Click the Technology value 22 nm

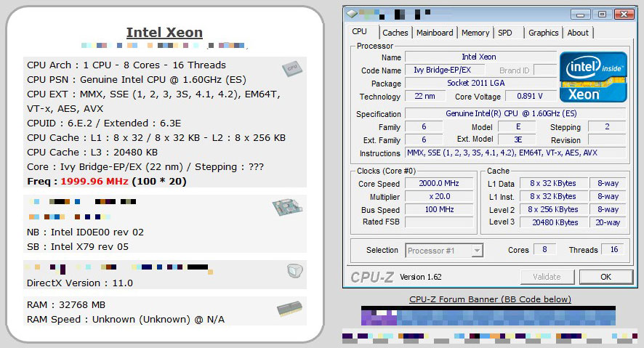tap(425, 96)
